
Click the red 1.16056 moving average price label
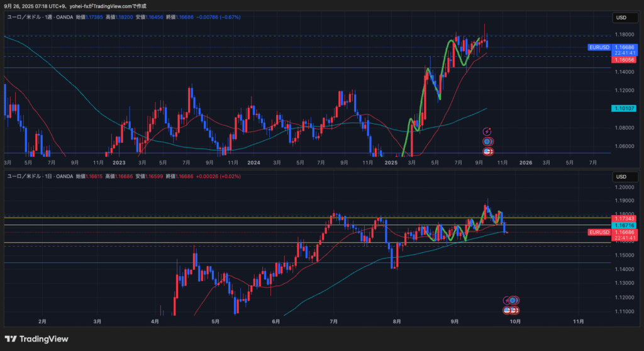pos(624,60)
